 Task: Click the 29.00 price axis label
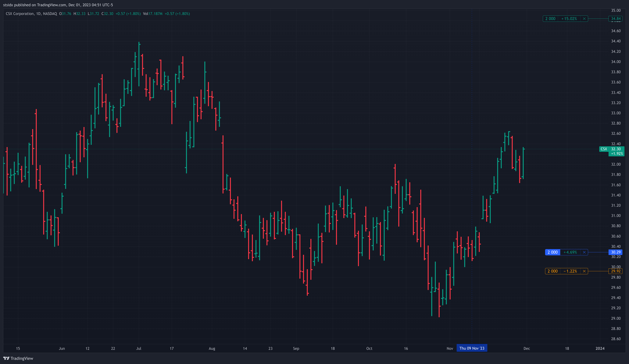coord(616,318)
